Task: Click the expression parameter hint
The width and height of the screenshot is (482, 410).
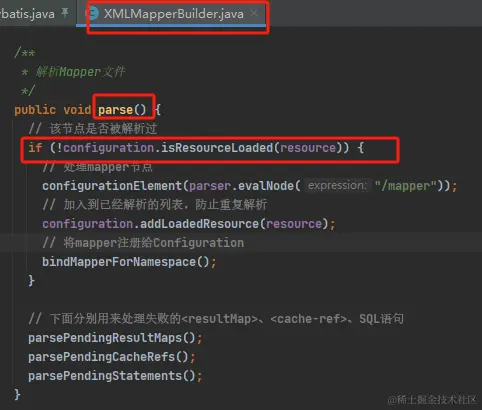Action: tap(337, 185)
